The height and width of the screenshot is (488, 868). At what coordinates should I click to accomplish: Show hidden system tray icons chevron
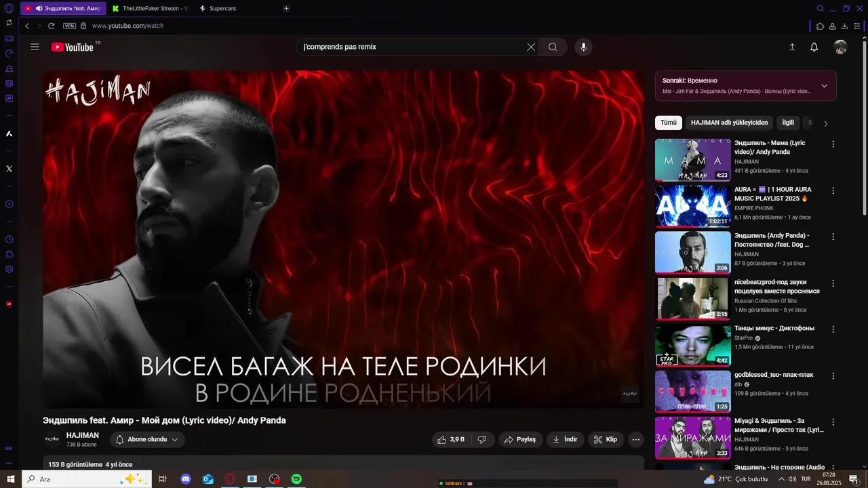(781, 479)
